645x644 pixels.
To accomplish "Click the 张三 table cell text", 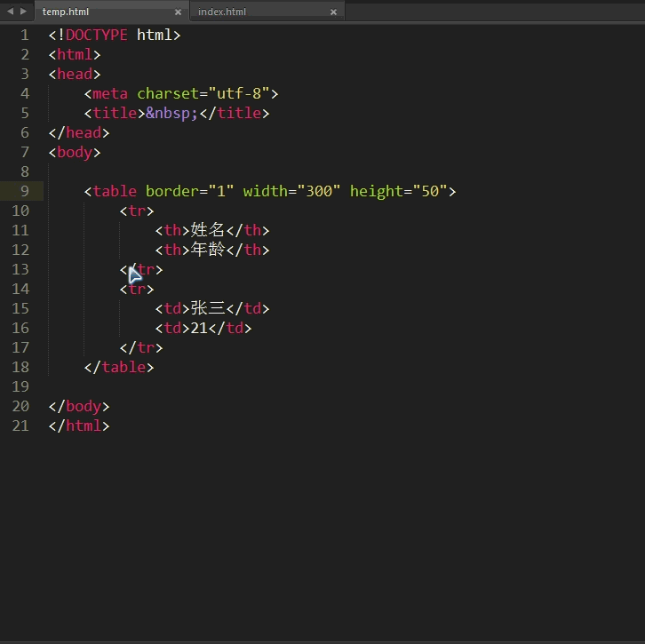I will tap(208, 308).
